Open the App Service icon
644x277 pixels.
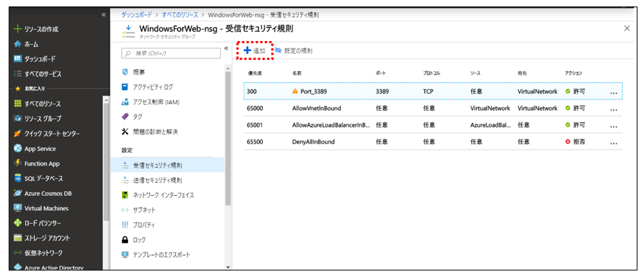pyautogui.click(x=17, y=149)
